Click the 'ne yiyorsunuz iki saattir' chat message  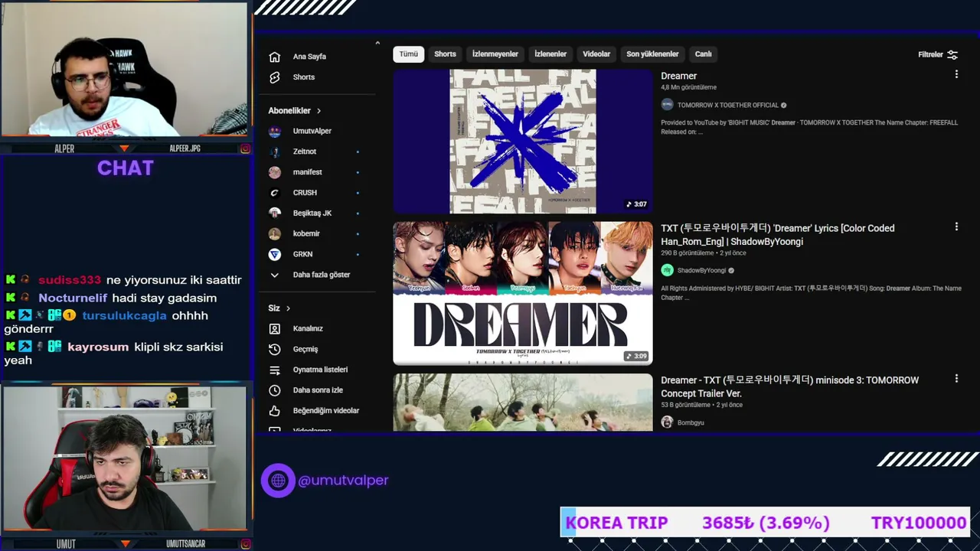[174, 280]
